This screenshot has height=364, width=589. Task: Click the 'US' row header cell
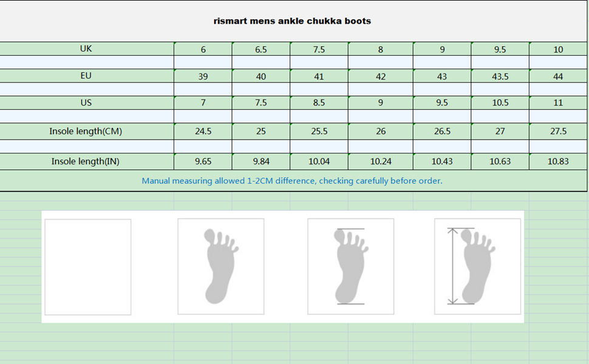(86, 103)
